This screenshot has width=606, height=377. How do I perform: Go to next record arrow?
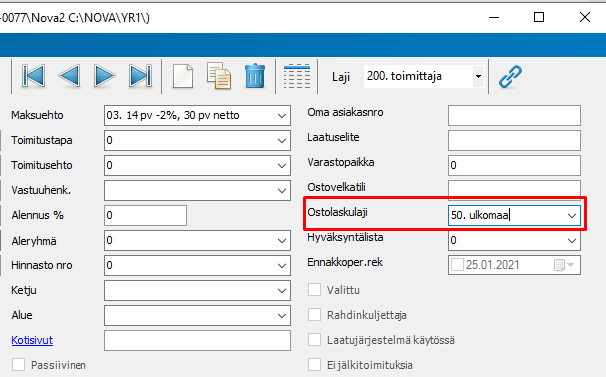tap(104, 76)
